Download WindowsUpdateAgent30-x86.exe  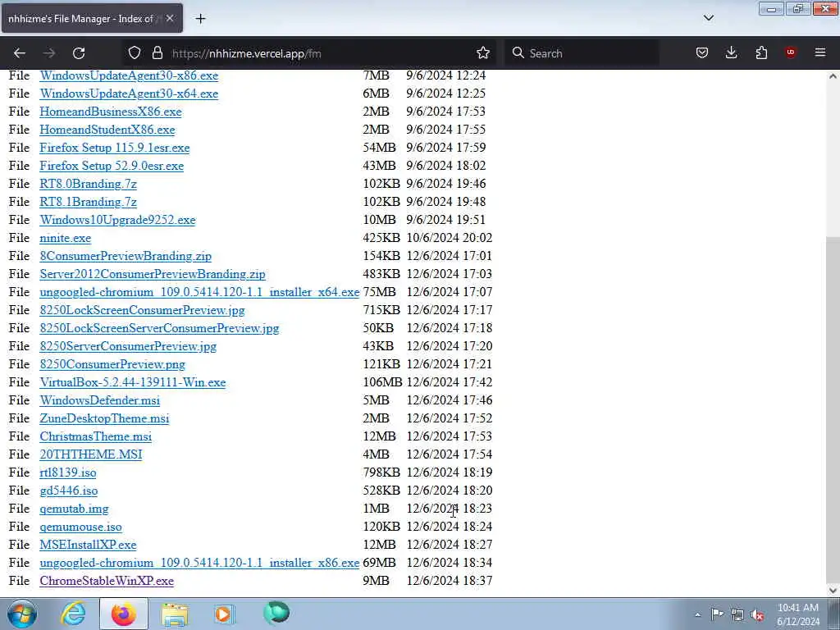click(x=129, y=75)
